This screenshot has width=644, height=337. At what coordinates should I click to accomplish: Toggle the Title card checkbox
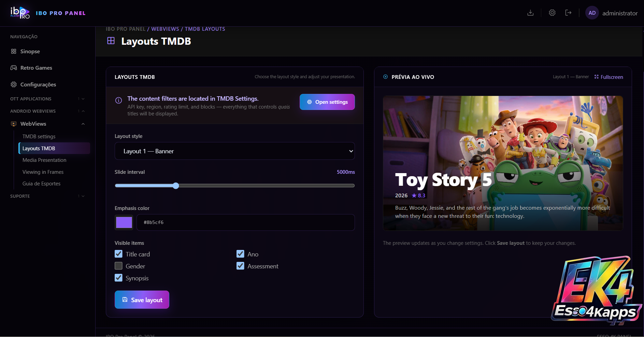(x=118, y=254)
